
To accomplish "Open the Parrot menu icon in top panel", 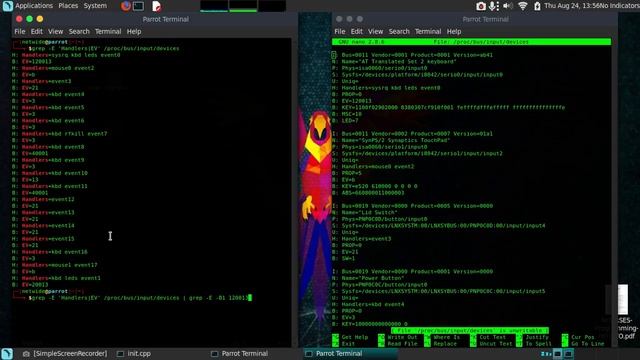I will 7,6.
